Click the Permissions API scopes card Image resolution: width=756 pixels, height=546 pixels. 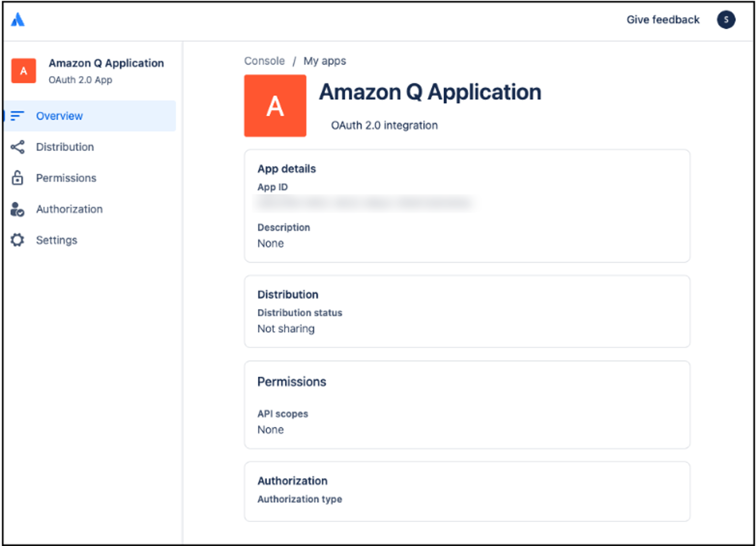click(467, 405)
